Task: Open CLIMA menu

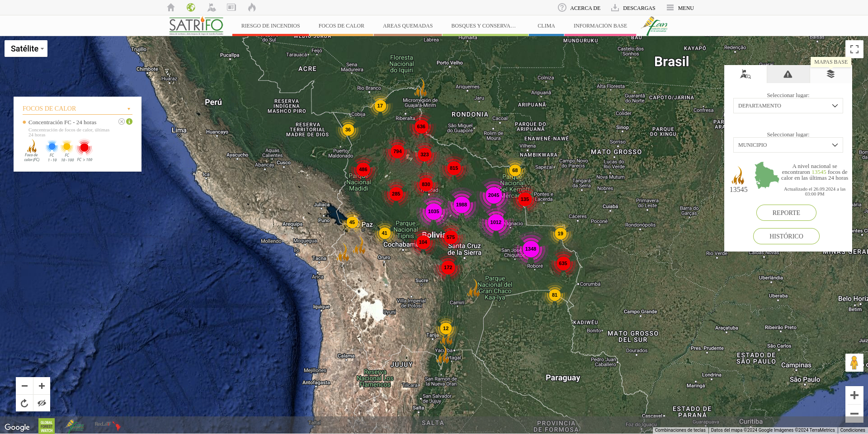Action: (546, 26)
